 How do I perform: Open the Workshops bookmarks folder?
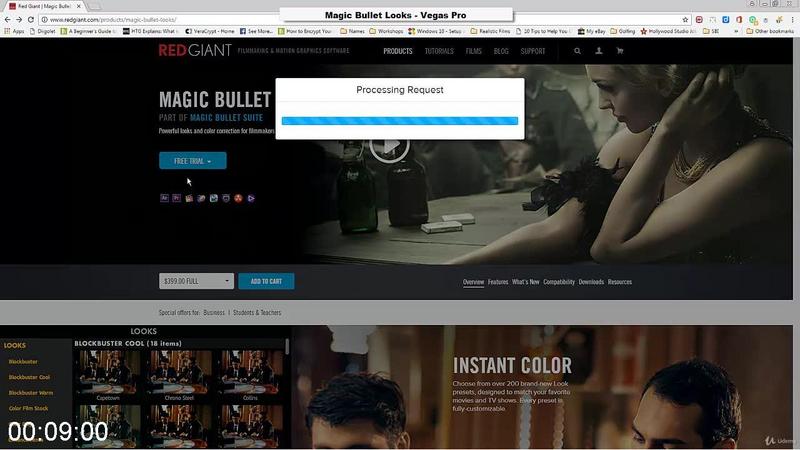click(386, 31)
